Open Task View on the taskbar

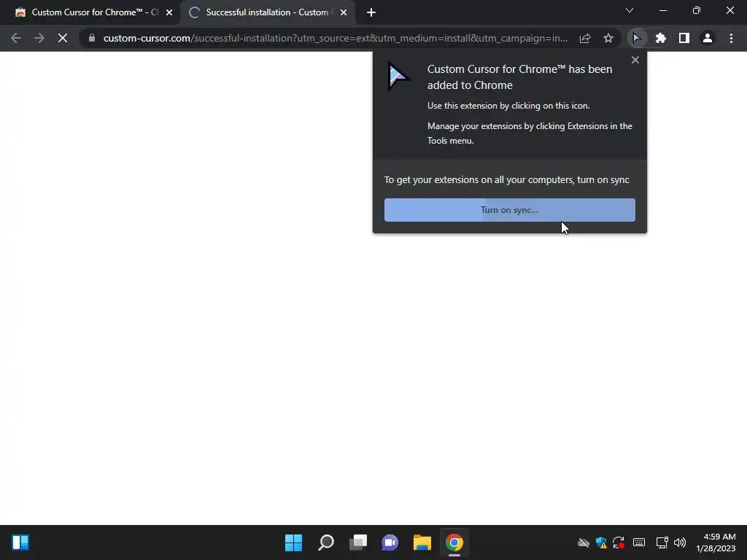[x=357, y=542]
